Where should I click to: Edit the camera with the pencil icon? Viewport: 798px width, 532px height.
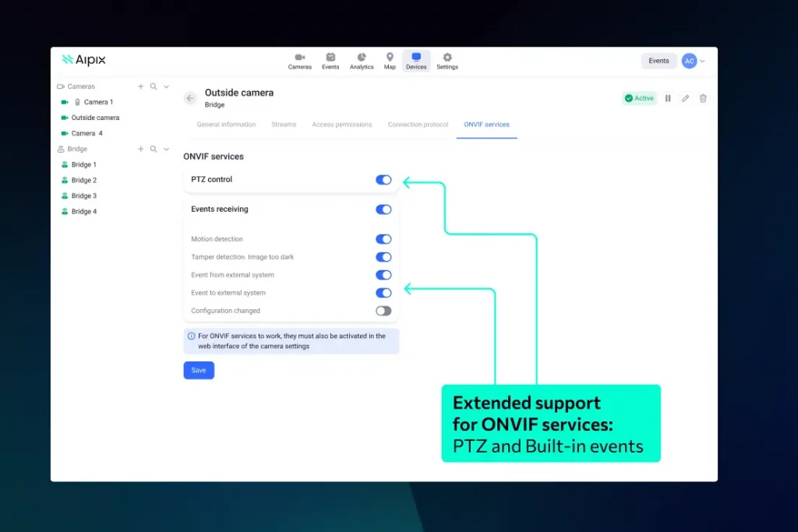pyautogui.click(x=685, y=98)
